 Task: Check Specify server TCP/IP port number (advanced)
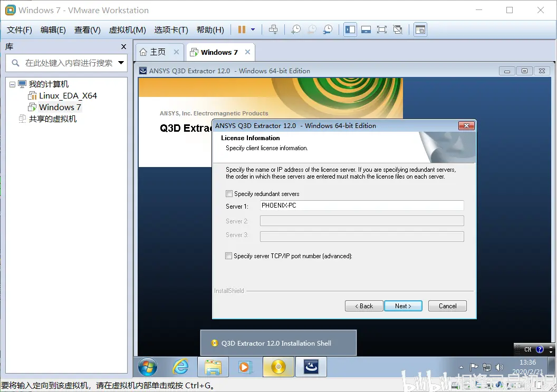[229, 256]
